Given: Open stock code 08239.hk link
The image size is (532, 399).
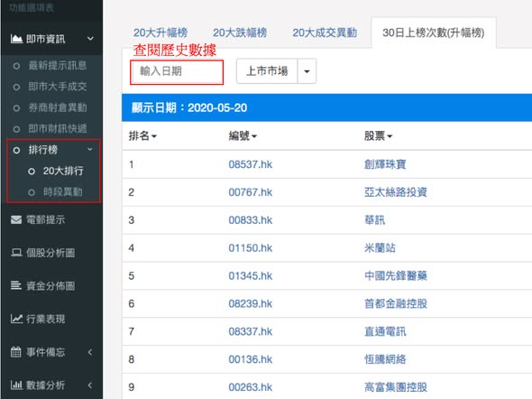Looking at the screenshot, I should [x=251, y=303].
